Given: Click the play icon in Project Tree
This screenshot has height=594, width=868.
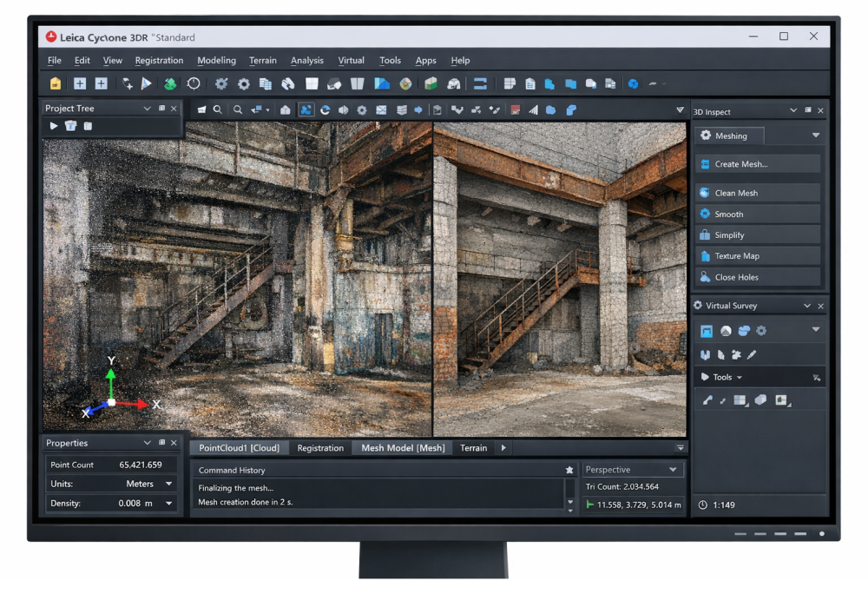Looking at the screenshot, I should click(54, 126).
